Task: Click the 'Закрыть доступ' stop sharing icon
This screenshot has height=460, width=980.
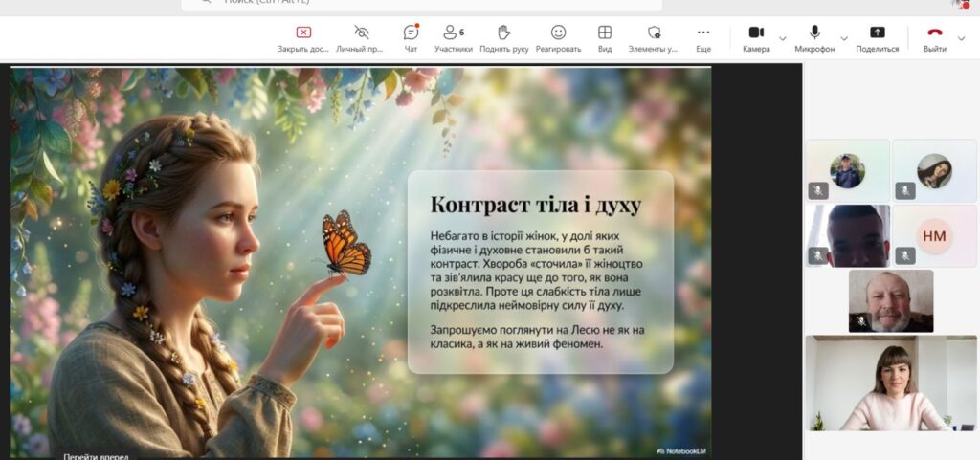Action: pyautogui.click(x=303, y=33)
